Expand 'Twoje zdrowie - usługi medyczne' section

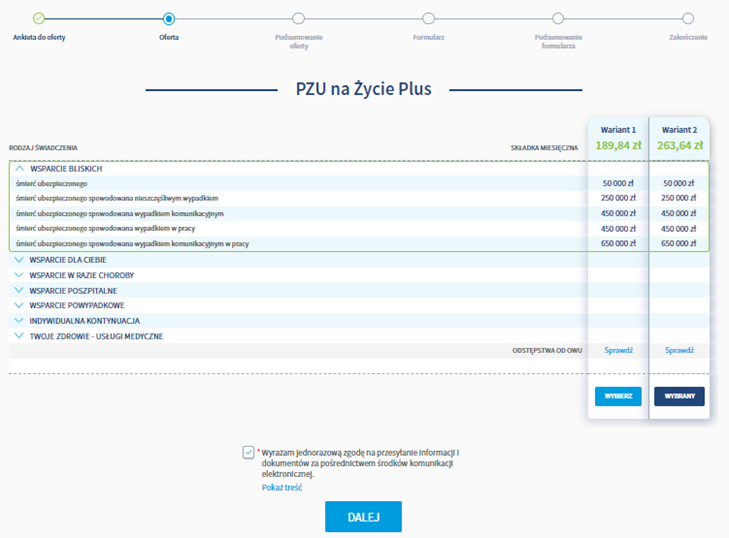coord(19,336)
